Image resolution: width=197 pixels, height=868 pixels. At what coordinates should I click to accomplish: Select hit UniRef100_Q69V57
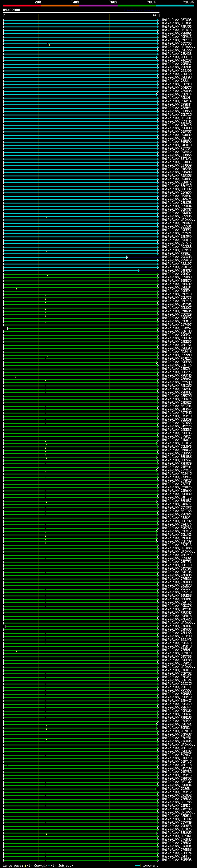tap(177, 132)
